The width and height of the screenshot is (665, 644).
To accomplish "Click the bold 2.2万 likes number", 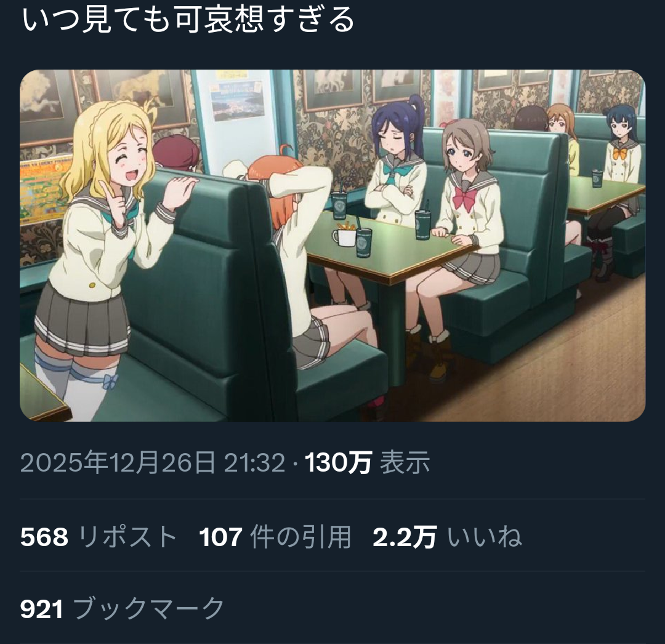I will tap(405, 537).
